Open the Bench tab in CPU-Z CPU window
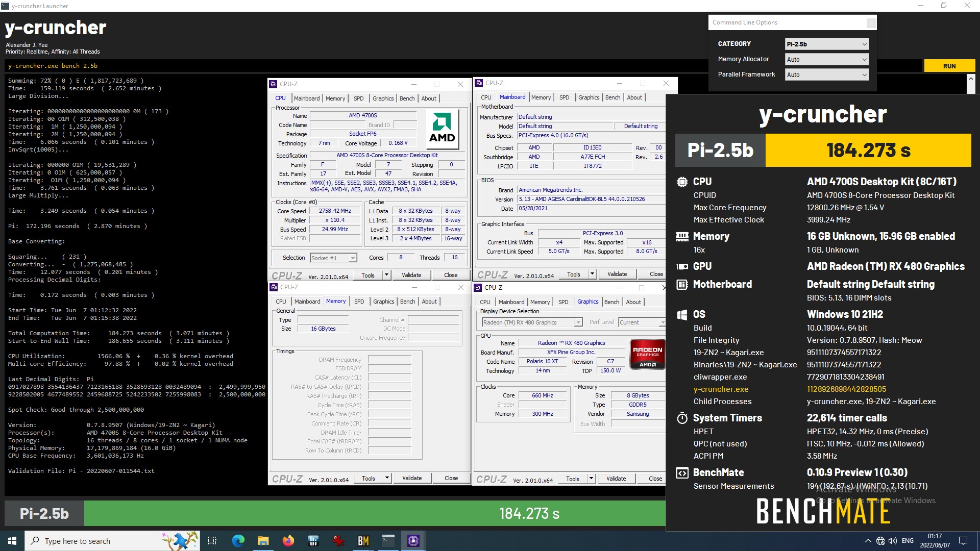The height and width of the screenshot is (551, 980). (x=407, y=98)
